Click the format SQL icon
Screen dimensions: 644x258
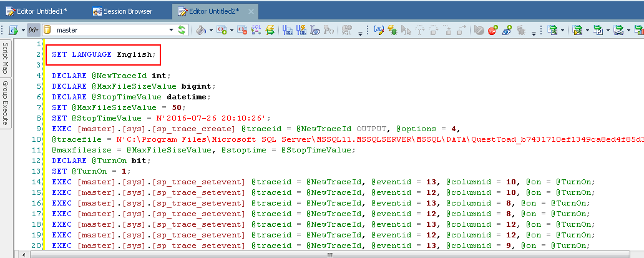(256, 29)
